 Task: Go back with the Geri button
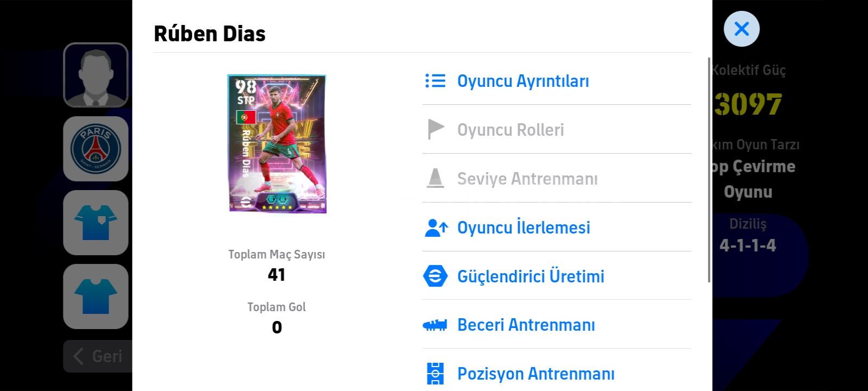coord(98,356)
